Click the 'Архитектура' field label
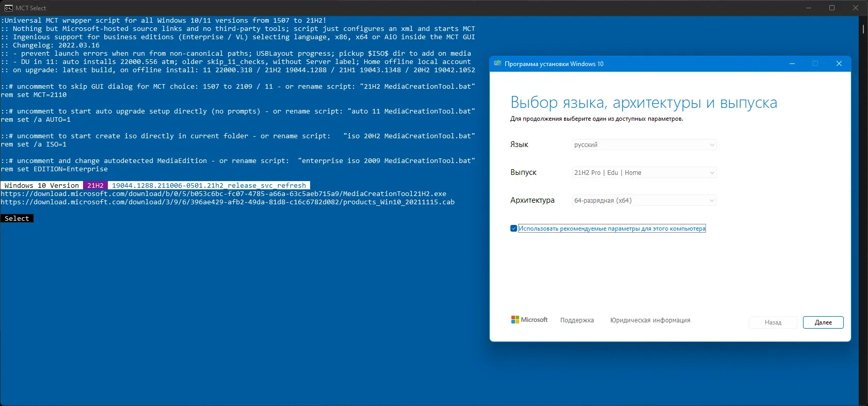Screen dimensions: 868x406 tap(533, 200)
